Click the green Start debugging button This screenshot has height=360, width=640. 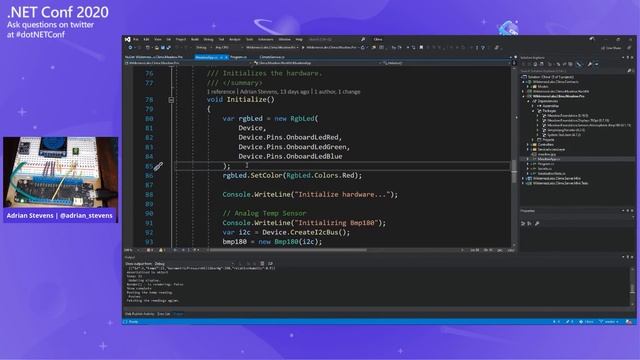303,48
